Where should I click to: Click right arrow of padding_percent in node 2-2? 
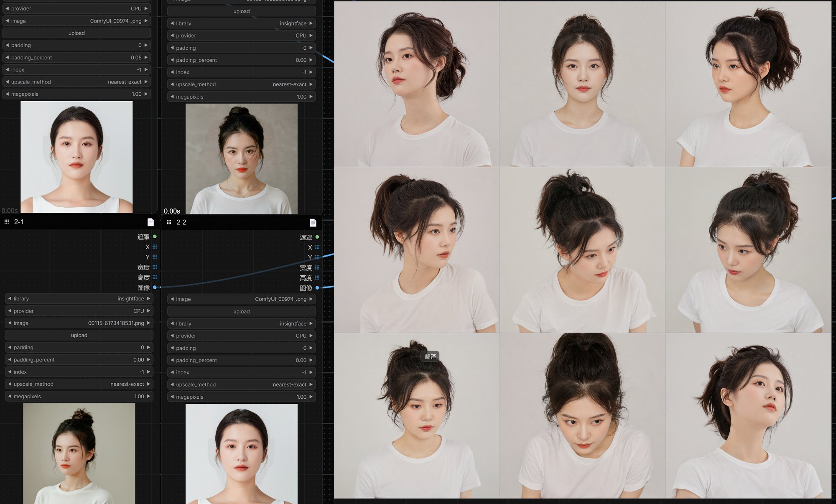[x=311, y=360]
